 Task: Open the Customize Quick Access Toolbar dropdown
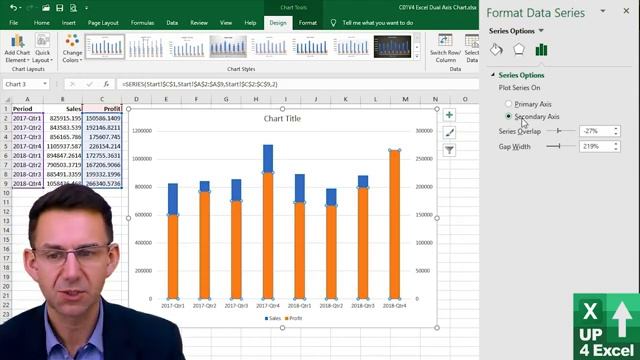coord(86,8)
